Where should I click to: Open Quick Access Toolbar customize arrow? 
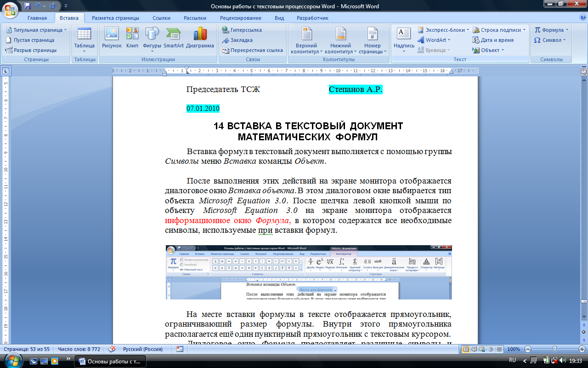click(65, 6)
